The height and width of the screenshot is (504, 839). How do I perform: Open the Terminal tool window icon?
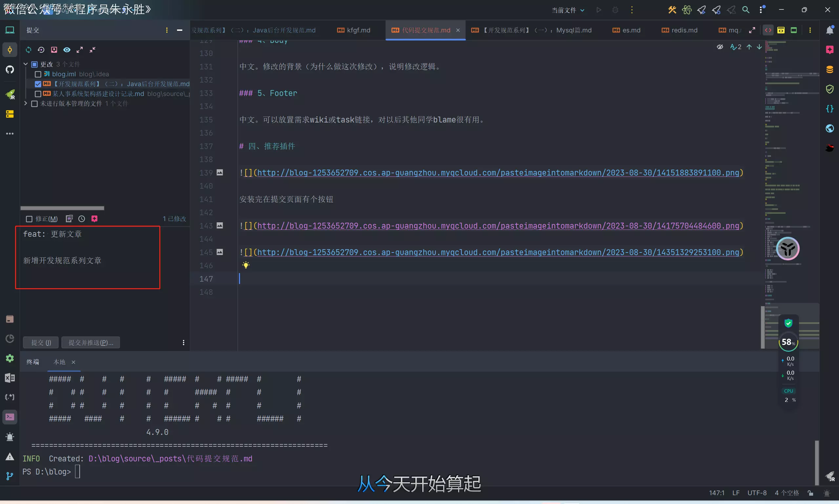pyautogui.click(x=10, y=417)
